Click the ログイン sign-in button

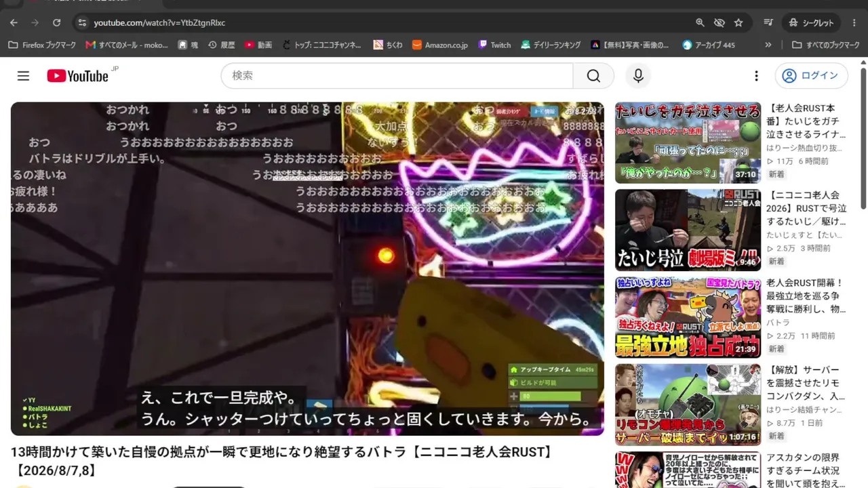(x=811, y=76)
